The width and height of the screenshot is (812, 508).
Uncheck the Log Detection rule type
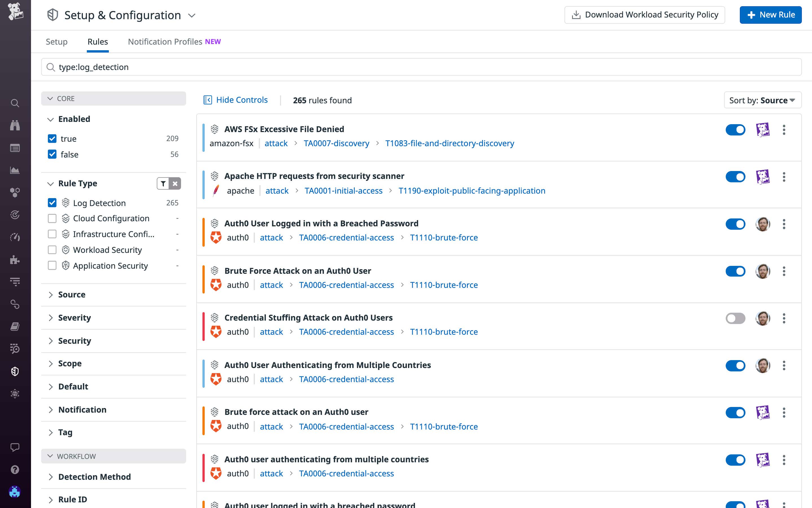(x=52, y=203)
